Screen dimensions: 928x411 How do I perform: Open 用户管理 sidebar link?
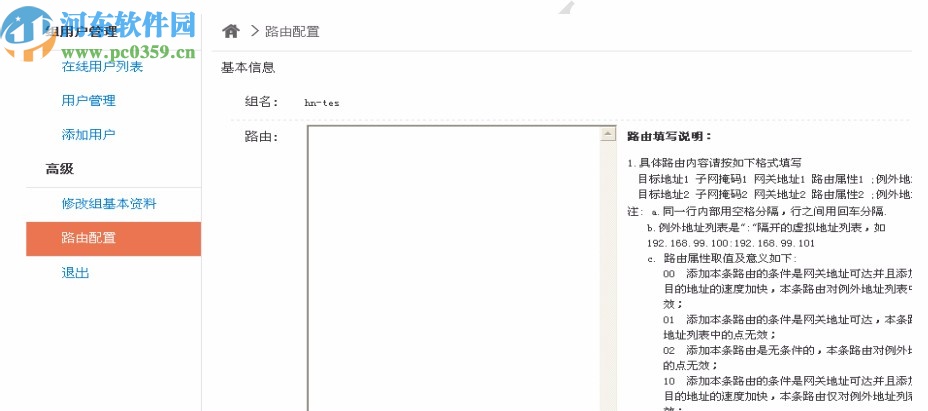[89, 101]
